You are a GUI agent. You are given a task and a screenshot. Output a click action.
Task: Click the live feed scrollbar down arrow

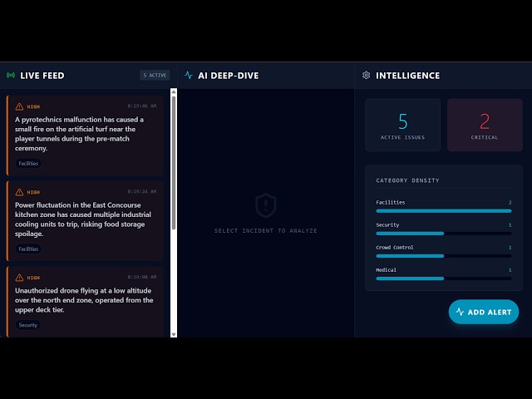(174, 334)
